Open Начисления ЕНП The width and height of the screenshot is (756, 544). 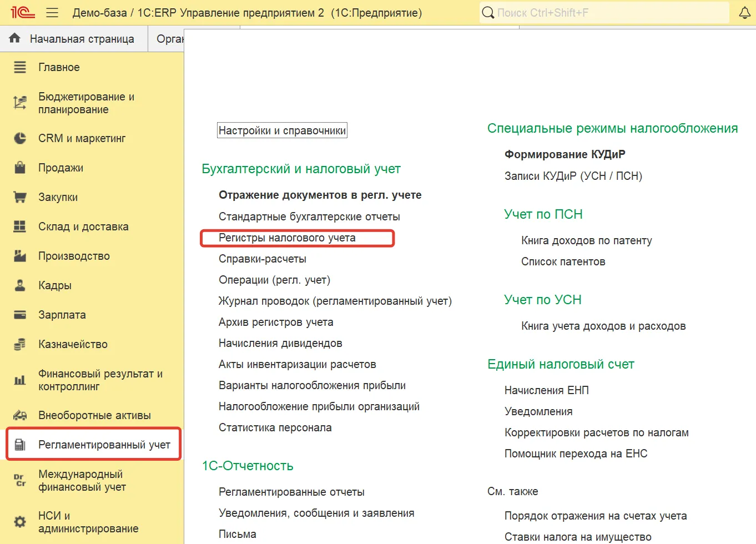547,390
